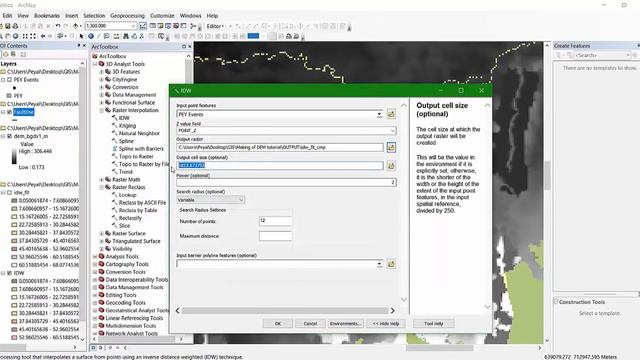Image resolution: width=640 pixels, height=360 pixels.
Task: Expand Cartography Tools toolbox
Action: (95, 264)
